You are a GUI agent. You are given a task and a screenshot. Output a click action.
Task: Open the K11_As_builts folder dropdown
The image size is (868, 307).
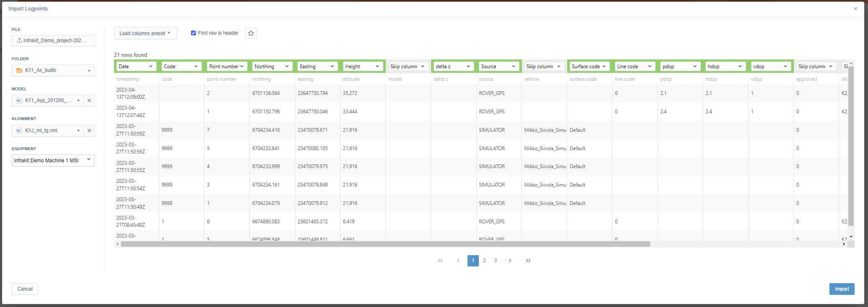(x=53, y=70)
